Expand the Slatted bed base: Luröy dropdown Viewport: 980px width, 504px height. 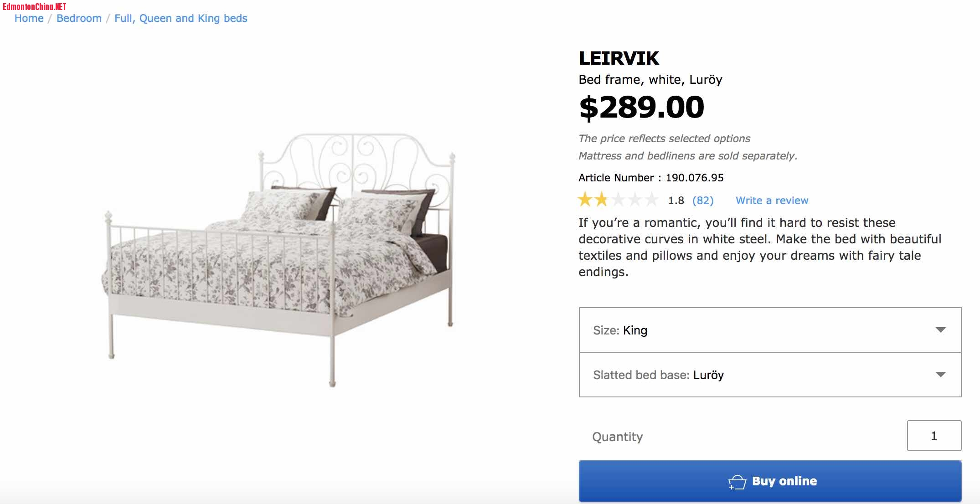[770, 375]
